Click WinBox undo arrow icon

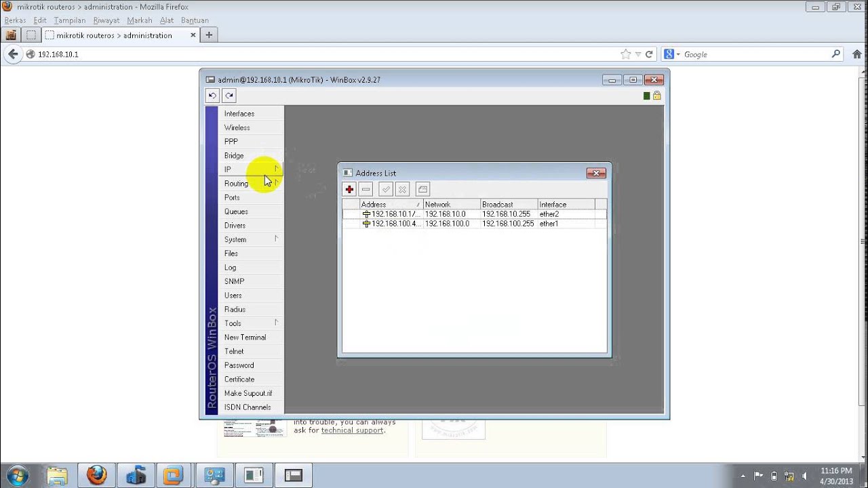coord(212,96)
